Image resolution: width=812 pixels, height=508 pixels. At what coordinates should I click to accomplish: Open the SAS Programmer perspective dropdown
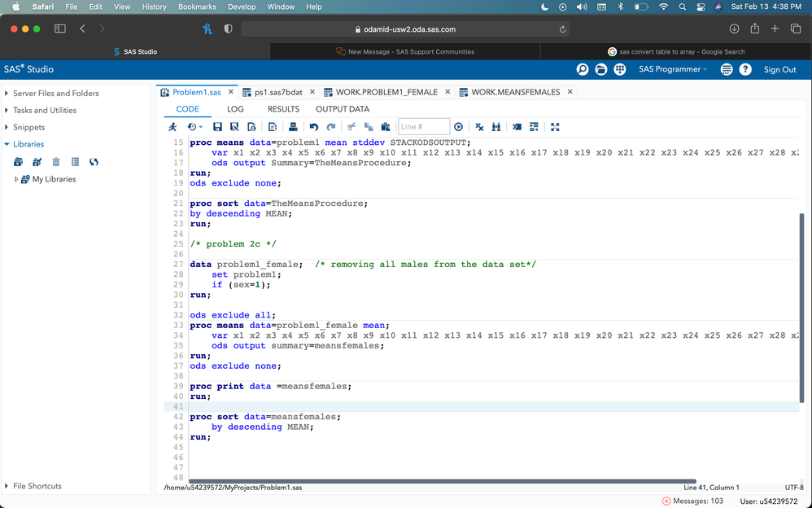click(x=672, y=69)
